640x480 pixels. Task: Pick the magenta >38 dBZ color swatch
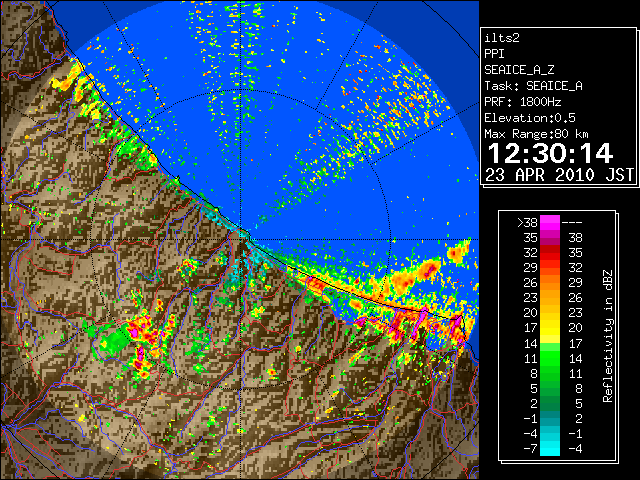pyautogui.click(x=550, y=222)
